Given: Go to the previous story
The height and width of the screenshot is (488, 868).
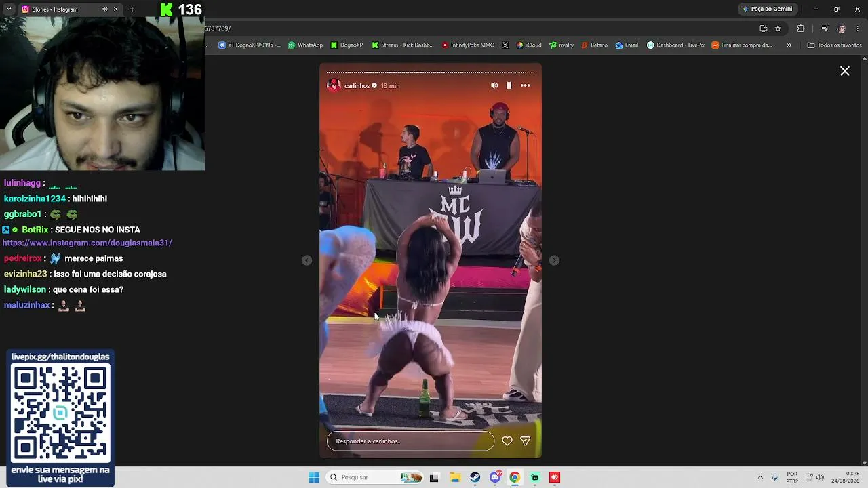Looking at the screenshot, I should [x=307, y=260].
